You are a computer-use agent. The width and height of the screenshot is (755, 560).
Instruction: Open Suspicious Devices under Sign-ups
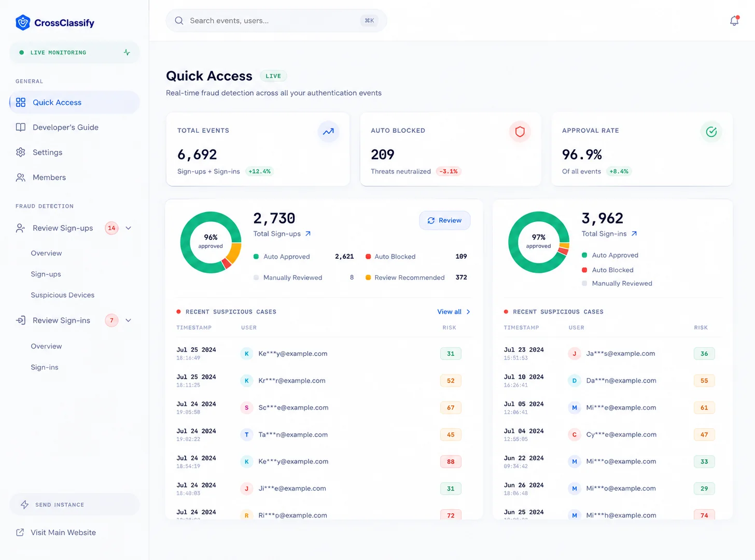point(63,295)
